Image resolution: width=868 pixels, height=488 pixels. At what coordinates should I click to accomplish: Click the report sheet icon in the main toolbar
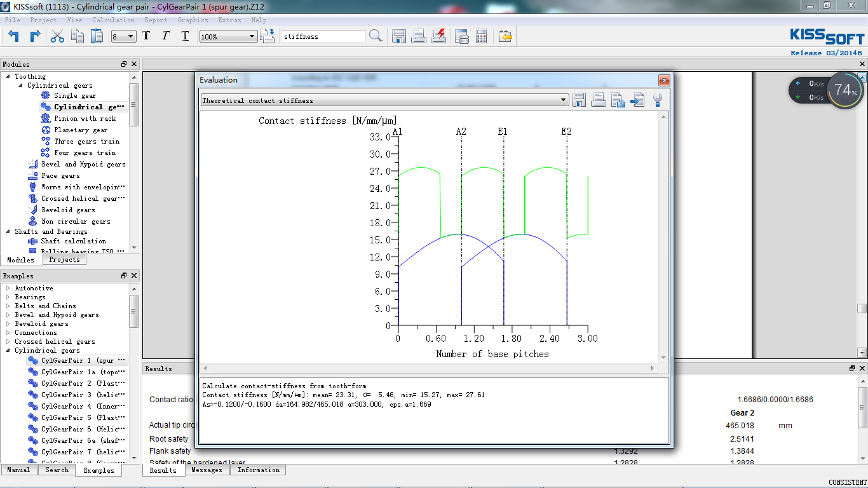tap(462, 36)
